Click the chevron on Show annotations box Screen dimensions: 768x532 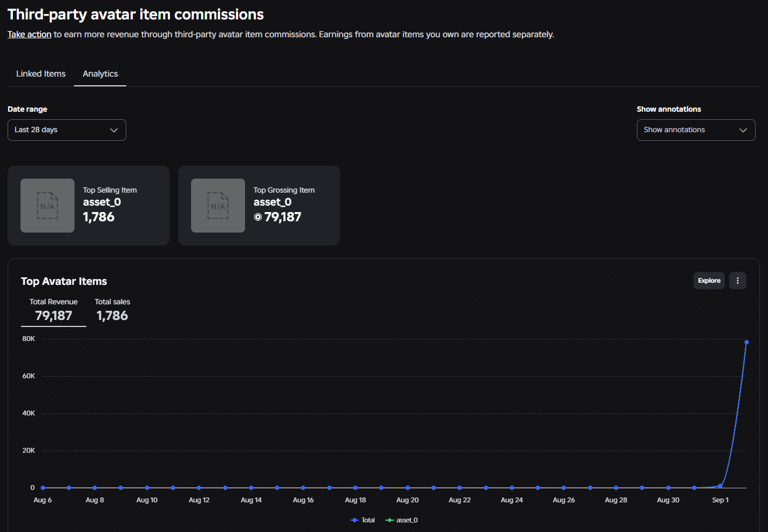(x=743, y=130)
